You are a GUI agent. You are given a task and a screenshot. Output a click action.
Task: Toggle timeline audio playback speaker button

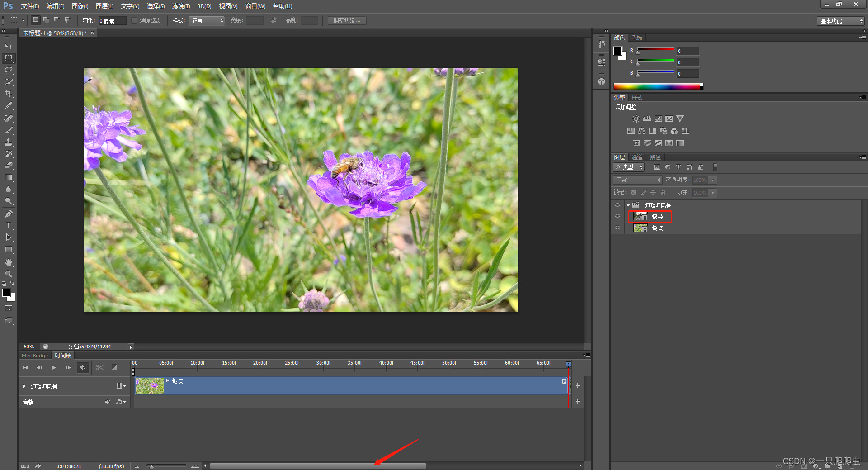click(x=83, y=367)
